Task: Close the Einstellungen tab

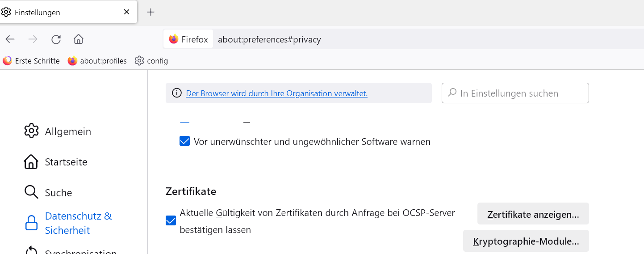Action: coord(126,12)
